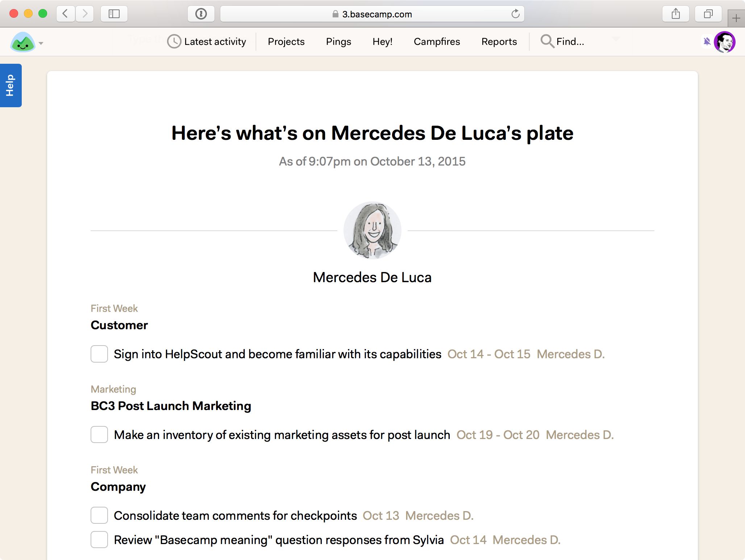Click Mercedes D. on Review to-do
Screen dimensions: 745x560
pyautogui.click(x=527, y=540)
